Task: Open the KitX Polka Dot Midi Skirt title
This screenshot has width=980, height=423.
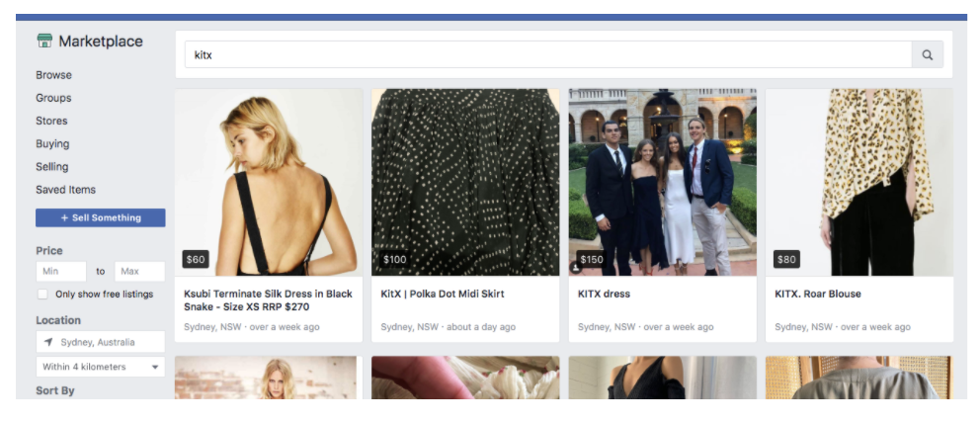Action: point(443,294)
